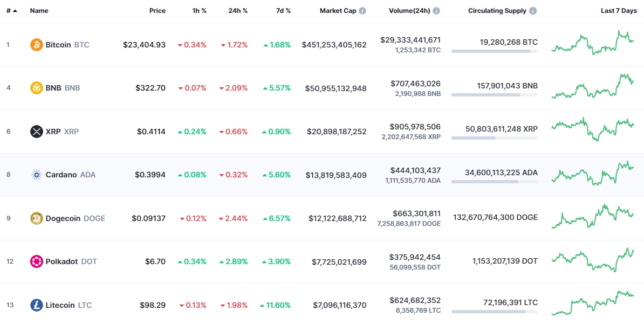644x324 pixels.
Task: Open BNB 7-day price sparkline chart
Action: point(593,86)
